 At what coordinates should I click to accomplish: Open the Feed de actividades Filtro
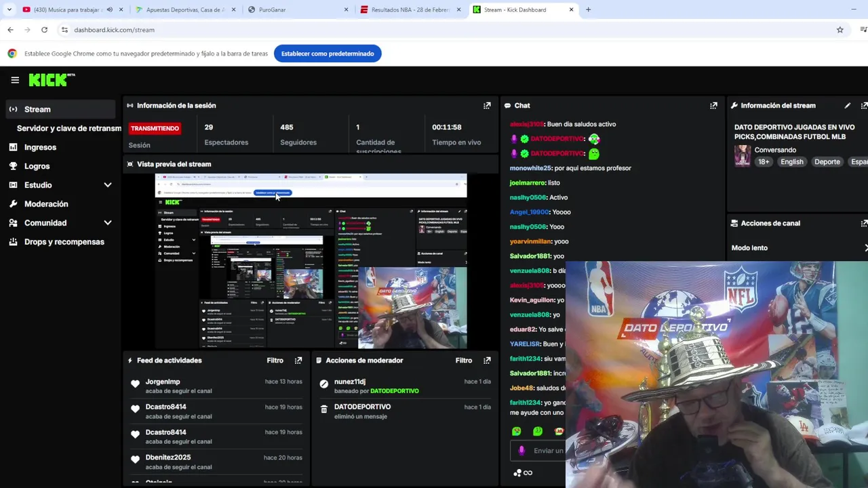click(x=275, y=361)
